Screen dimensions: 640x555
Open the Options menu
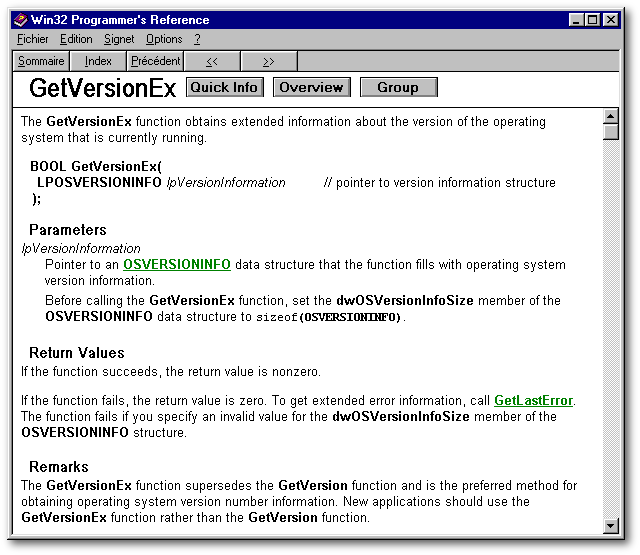pos(164,39)
